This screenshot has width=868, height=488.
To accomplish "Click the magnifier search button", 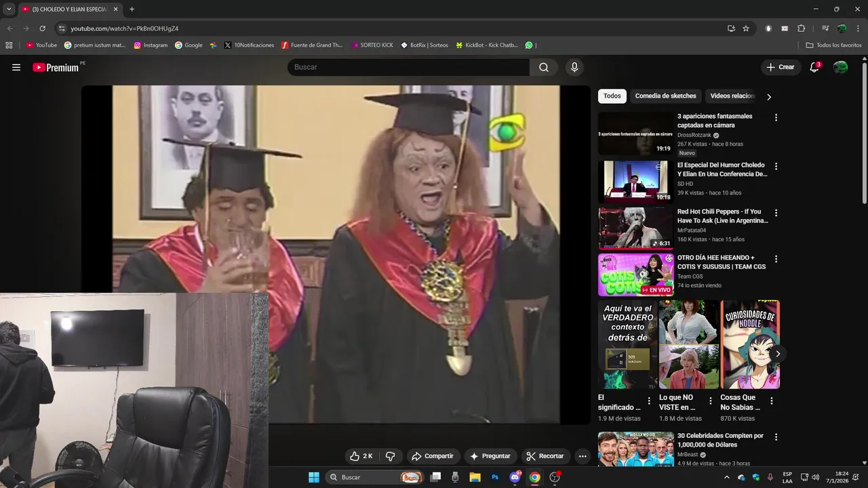I will point(544,67).
